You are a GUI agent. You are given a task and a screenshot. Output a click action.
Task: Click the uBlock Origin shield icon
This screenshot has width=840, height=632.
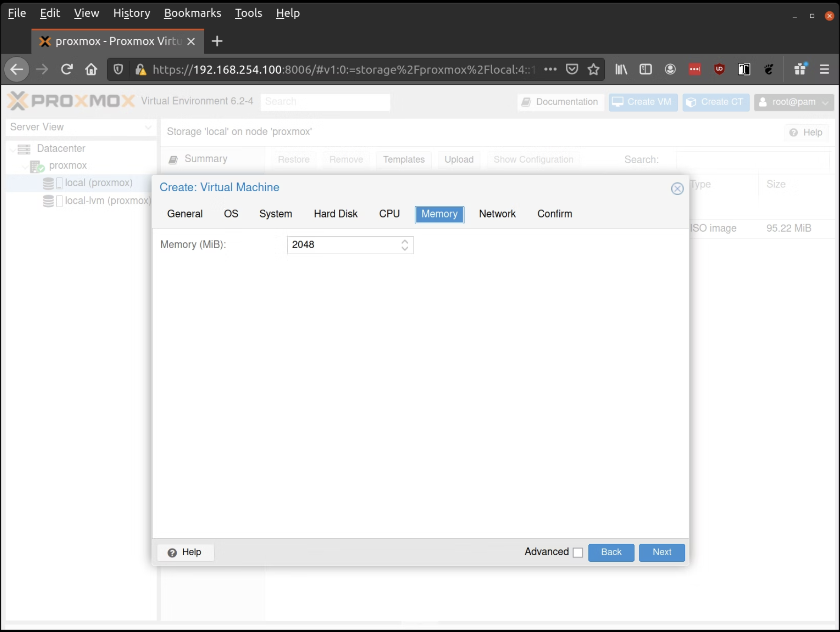point(719,69)
